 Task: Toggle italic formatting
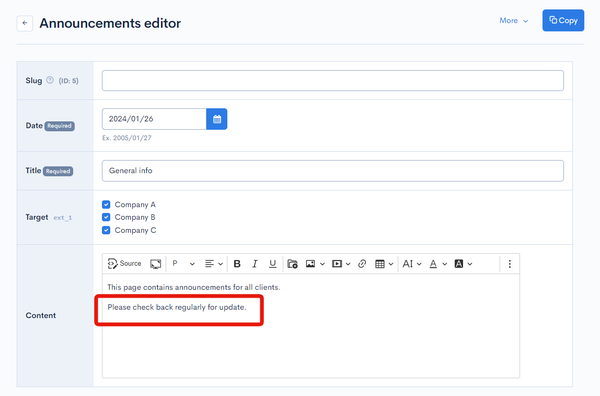point(254,264)
